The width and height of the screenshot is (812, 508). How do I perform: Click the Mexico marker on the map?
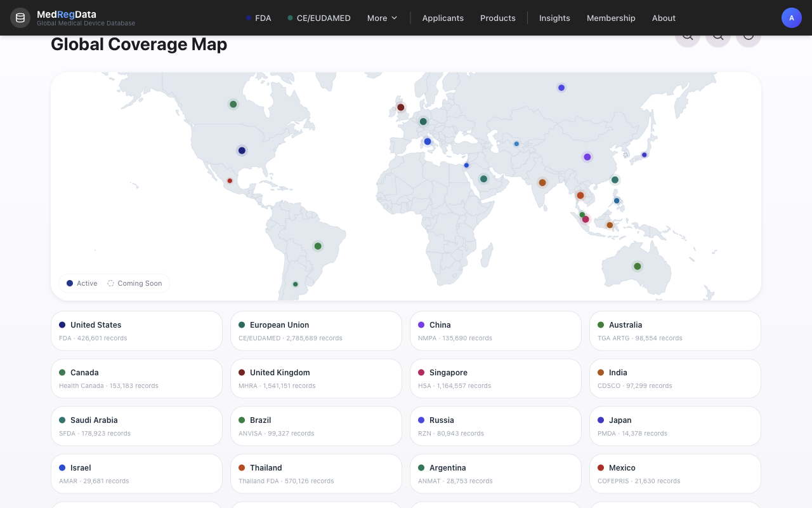pyautogui.click(x=230, y=181)
